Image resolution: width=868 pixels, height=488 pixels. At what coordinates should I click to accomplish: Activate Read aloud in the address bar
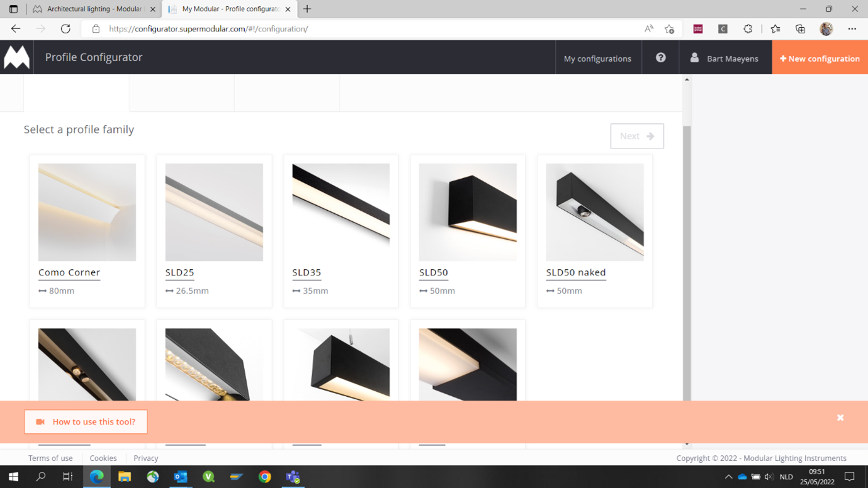[649, 29]
